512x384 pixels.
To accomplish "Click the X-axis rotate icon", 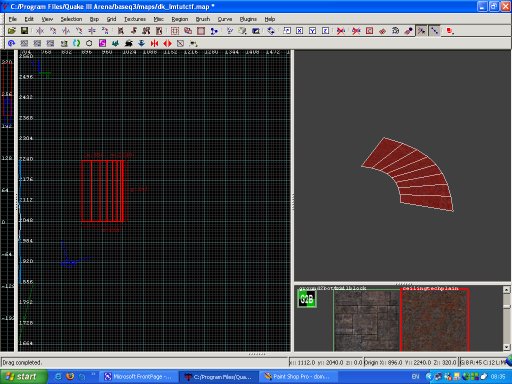I will [53, 31].
